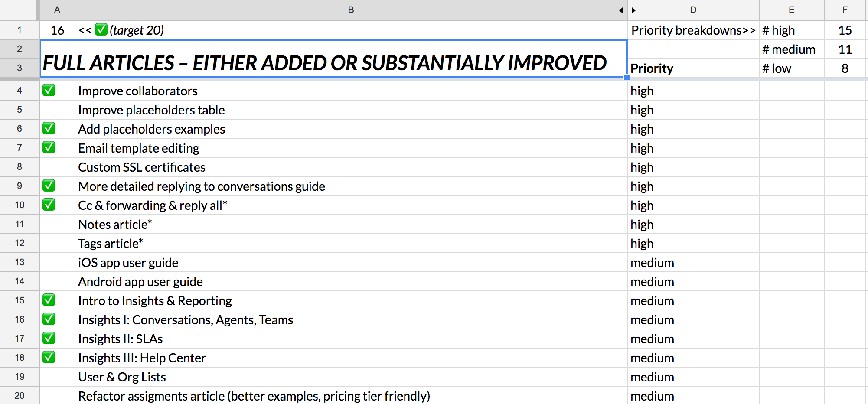Click checkmark for Insights I: Conversations, Agents, Teams
This screenshot has height=404, width=868.
coord(49,319)
